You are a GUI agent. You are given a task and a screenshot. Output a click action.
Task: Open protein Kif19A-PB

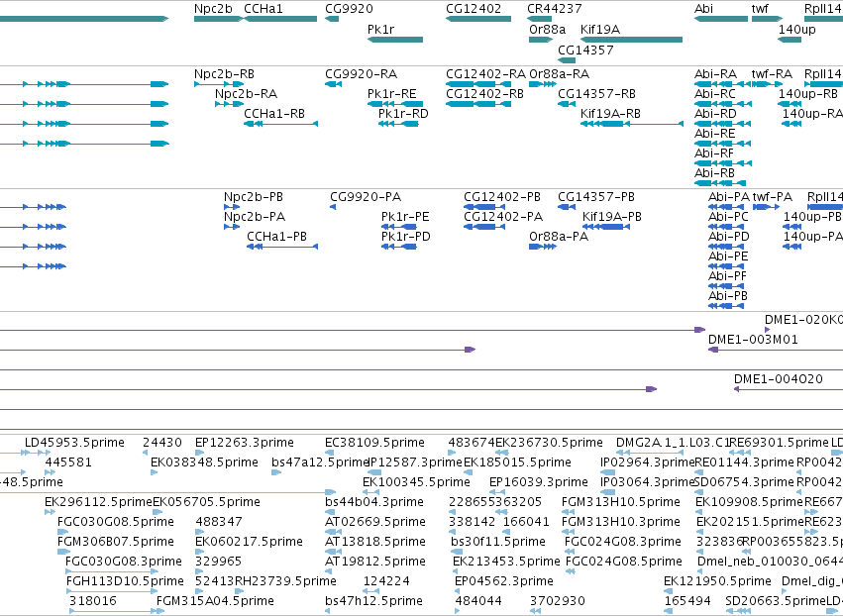point(612,217)
